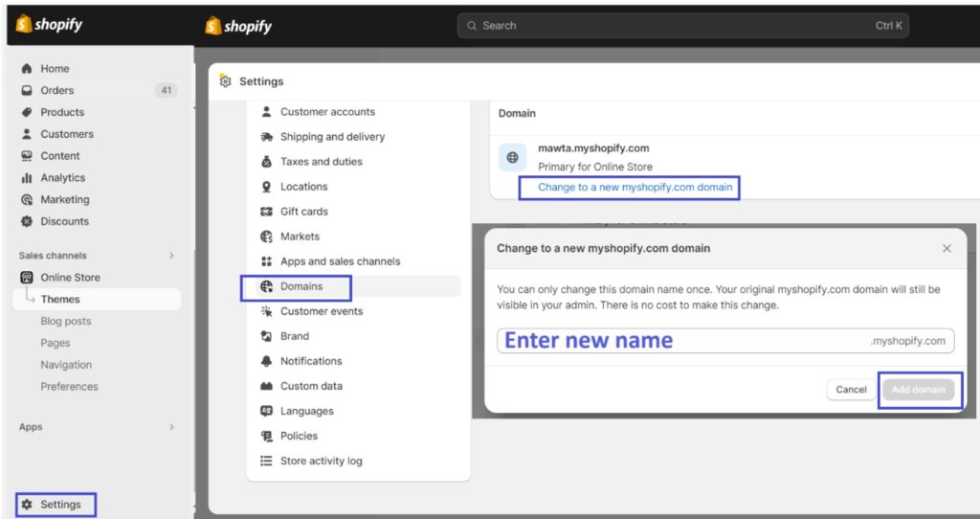Click the Orders inbox icon

(x=26, y=91)
